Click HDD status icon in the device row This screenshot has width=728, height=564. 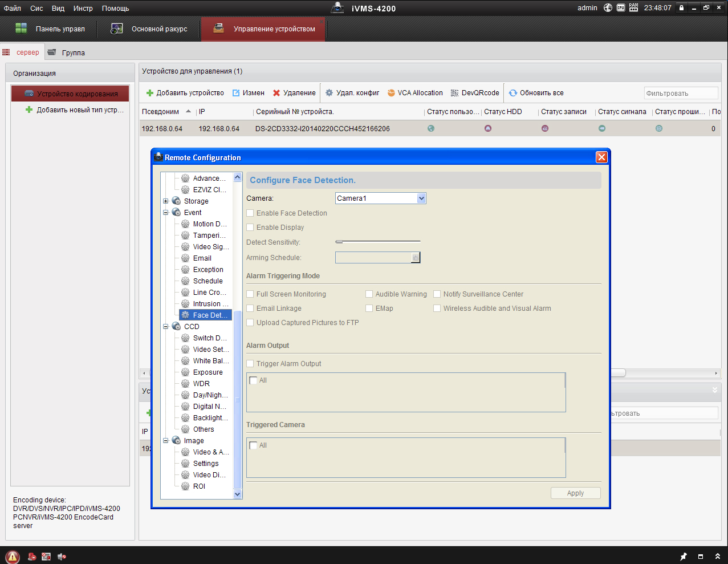click(488, 128)
